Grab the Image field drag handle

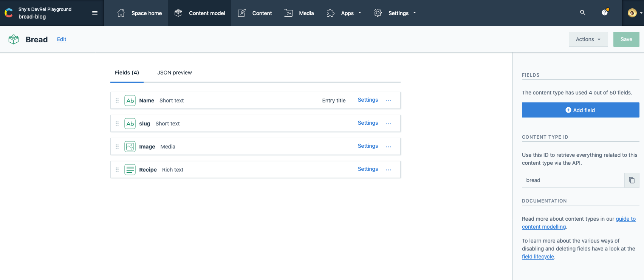click(117, 147)
